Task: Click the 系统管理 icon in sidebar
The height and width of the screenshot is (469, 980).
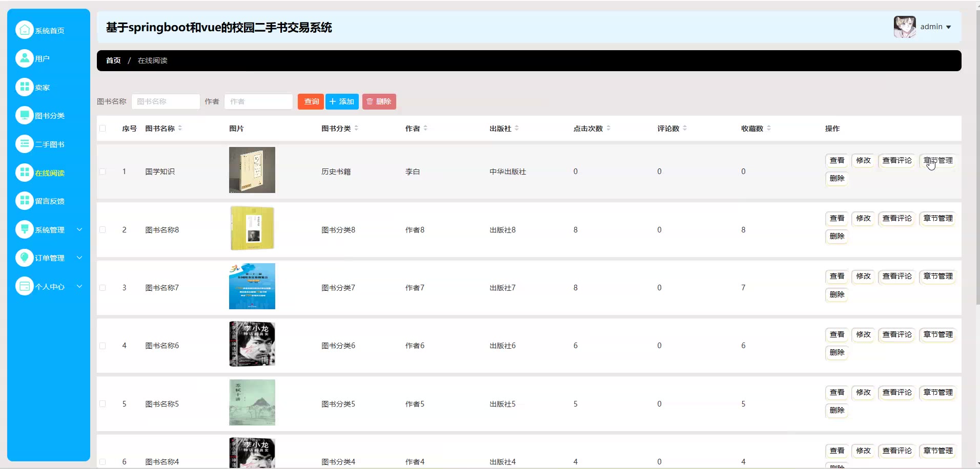Action: (24, 229)
